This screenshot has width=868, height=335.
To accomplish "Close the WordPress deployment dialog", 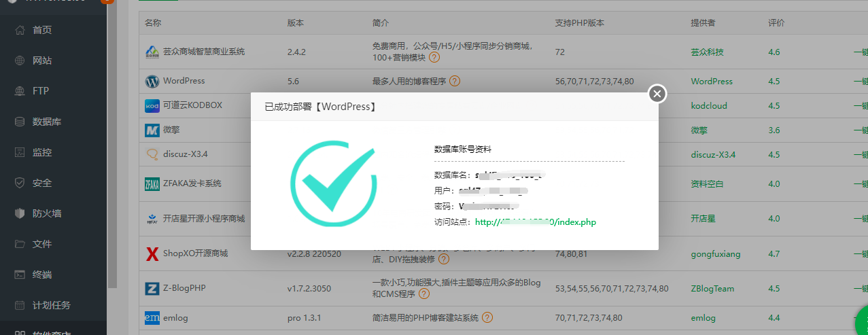I will point(657,94).
